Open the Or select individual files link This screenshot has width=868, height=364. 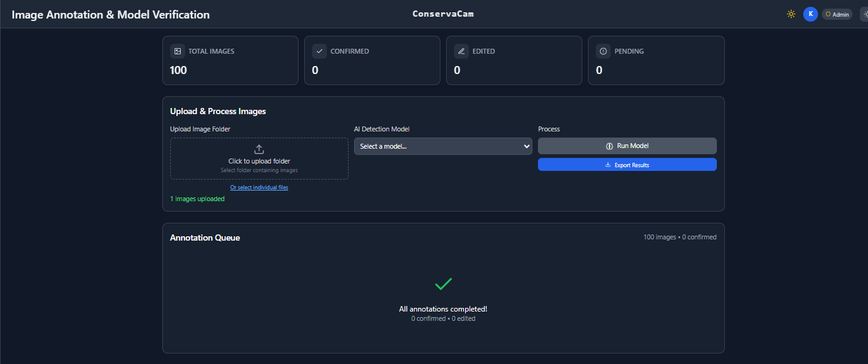coord(258,187)
